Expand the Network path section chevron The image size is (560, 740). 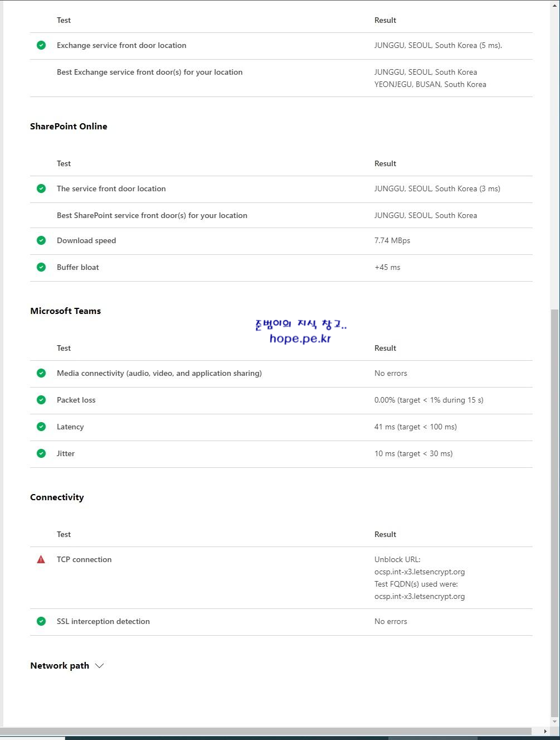tap(100, 666)
